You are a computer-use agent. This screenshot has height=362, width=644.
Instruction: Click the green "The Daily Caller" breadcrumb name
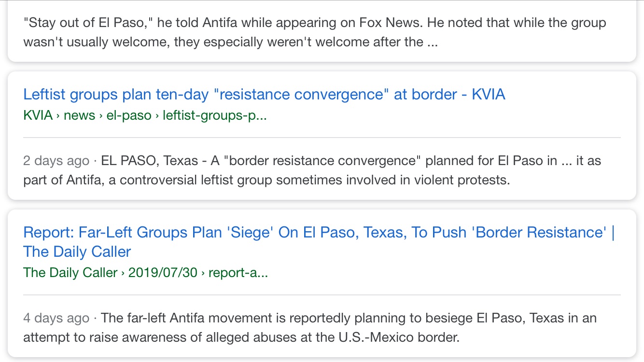coord(70,273)
